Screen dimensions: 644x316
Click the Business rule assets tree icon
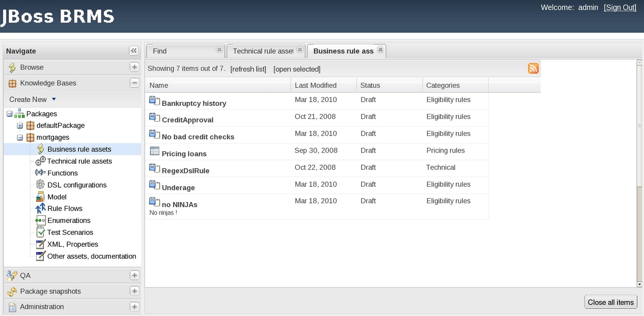pyautogui.click(x=41, y=149)
